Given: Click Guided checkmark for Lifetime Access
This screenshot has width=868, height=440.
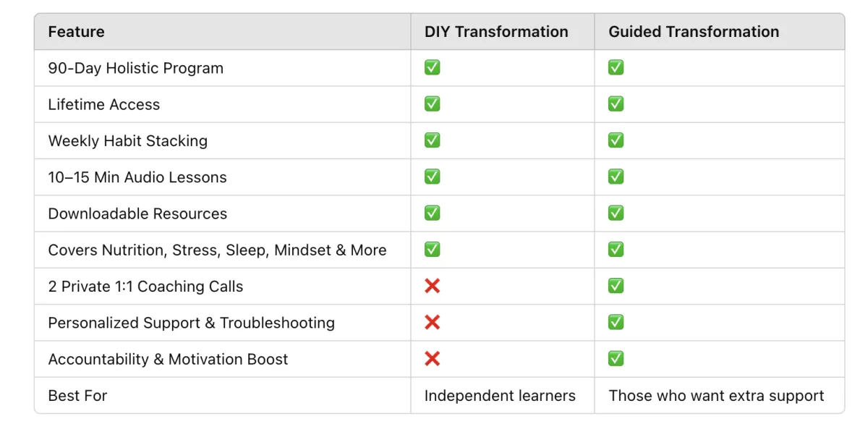Looking at the screenshot, I should (x=616, y=103).
